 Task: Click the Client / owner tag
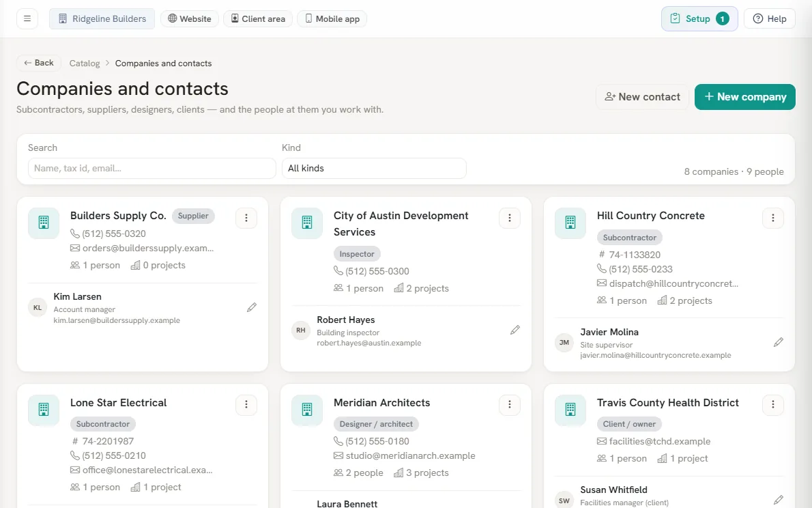629,424
